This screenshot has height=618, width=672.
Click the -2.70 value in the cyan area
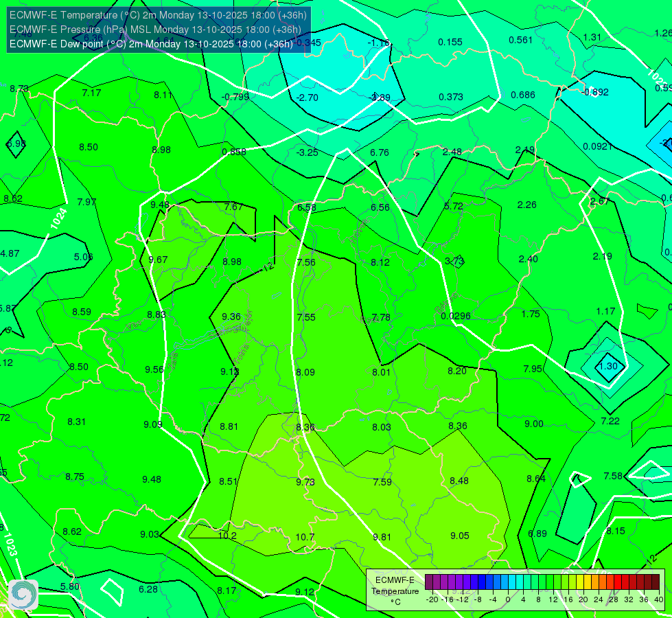click(x=308, y=98)
